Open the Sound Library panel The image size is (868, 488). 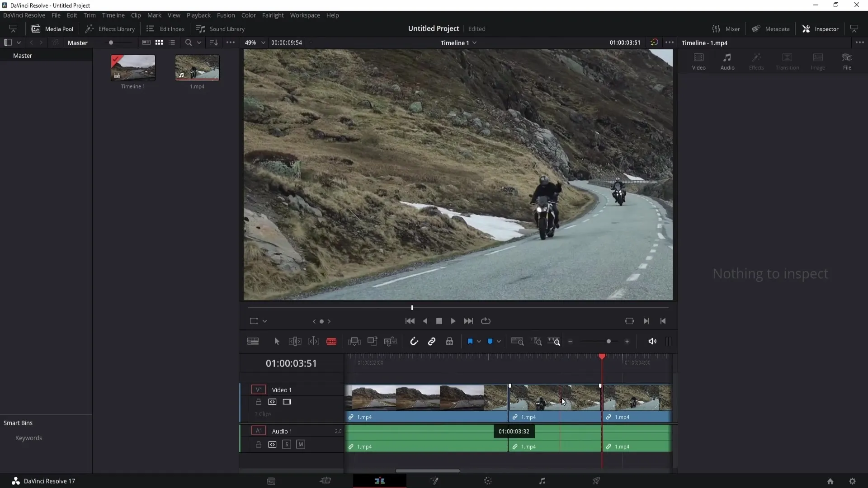pos(220,29)
